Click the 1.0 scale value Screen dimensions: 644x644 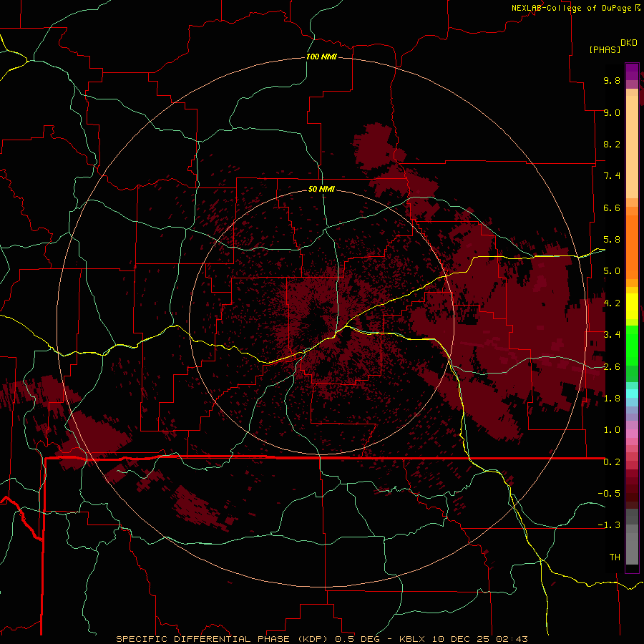point(612,430)
